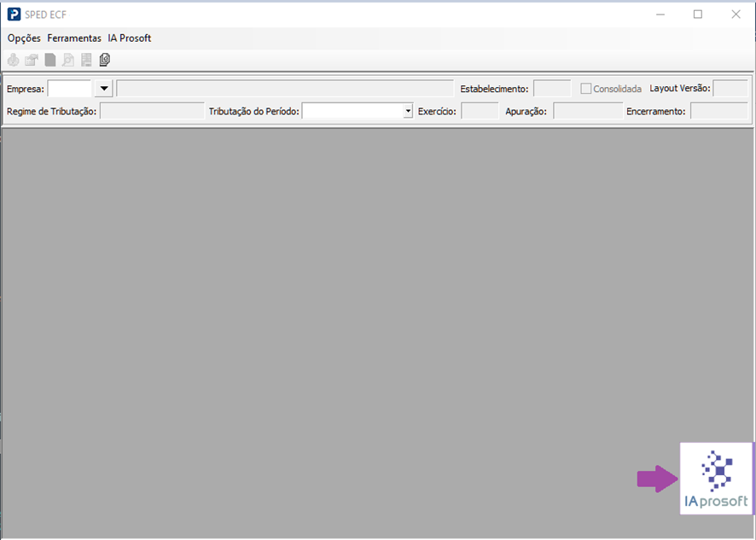The height and width of the screenshot is (540, 756).
Task: Click the Empresa name text field
Action: [x=285, y=89]
